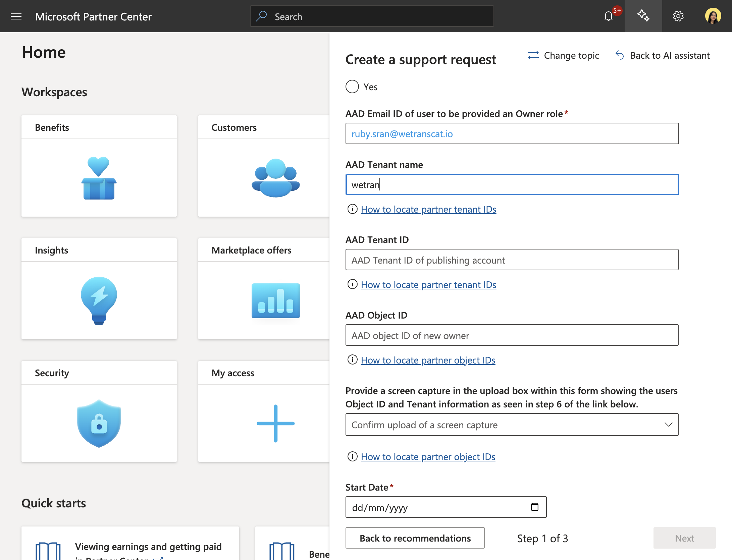Open the AI assistant sparkle icon
Viewport: 732px width, 560px height.
643,16
